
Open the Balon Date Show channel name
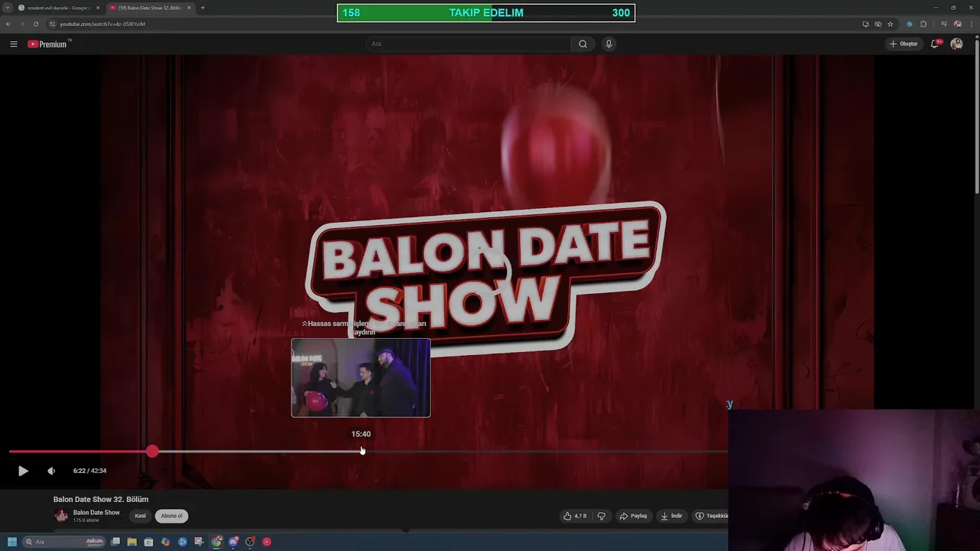tap(96, 513)
